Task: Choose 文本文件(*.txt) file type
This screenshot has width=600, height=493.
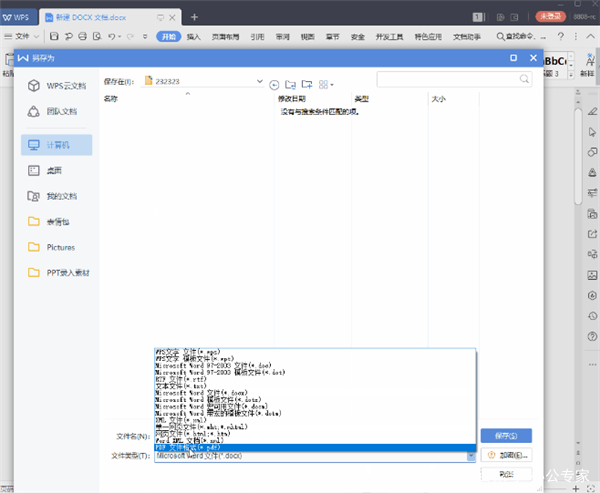Action: click(315, 386)
